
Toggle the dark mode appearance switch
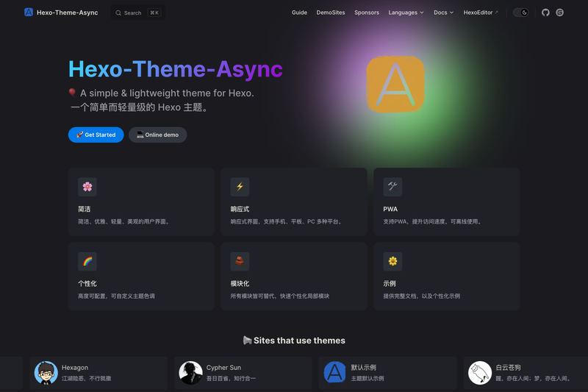(520, 13)
